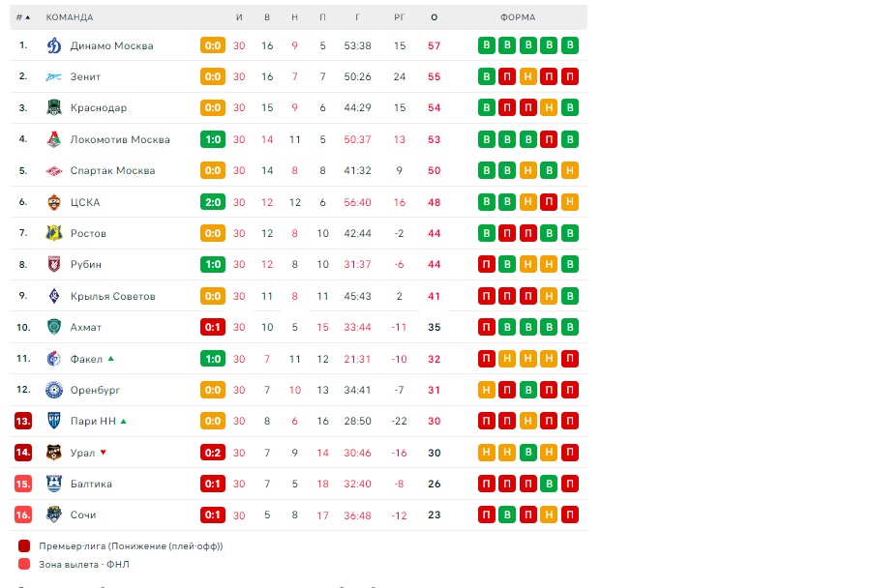The image size is (871, 588).
Task: Open the Рубин team link
Action: click(x=86, y=264)
